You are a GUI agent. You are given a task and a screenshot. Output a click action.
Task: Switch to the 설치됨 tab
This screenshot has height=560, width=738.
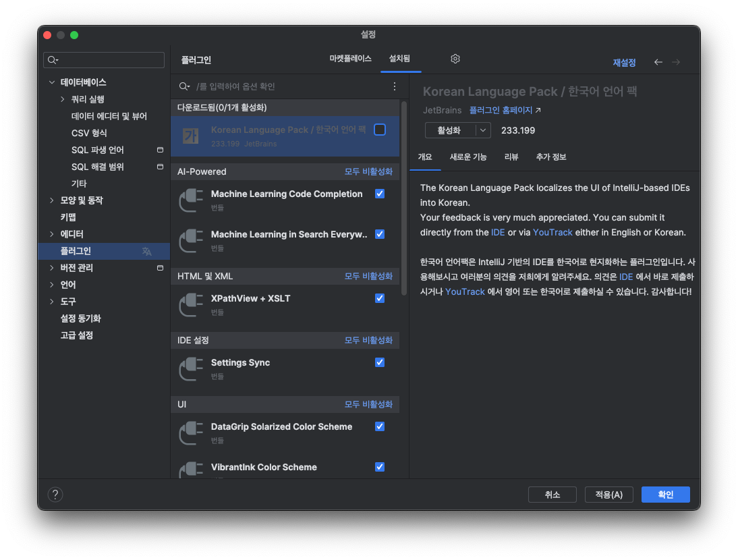pyautogui.click(x=399, y=58)
